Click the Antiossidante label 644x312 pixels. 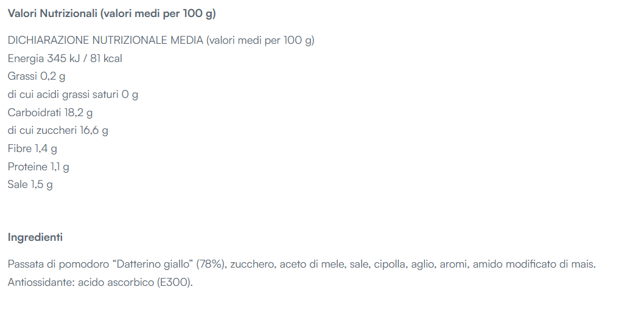(x=41, y=283)
